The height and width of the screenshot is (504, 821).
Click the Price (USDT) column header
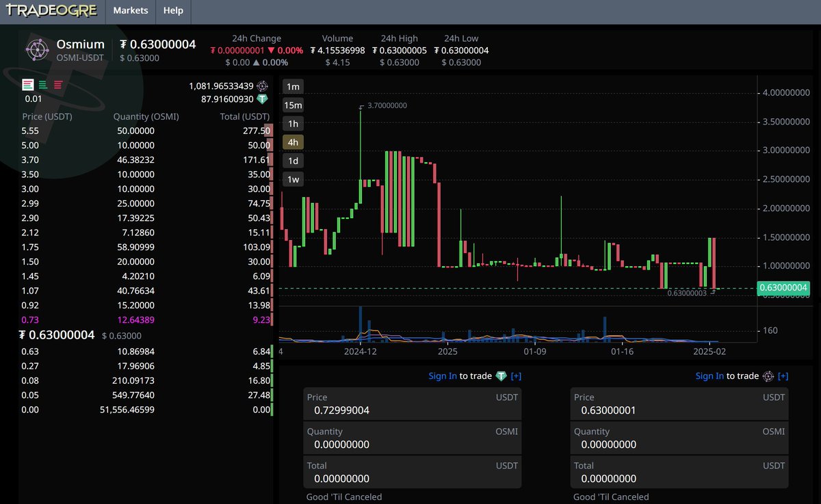(x=47, y=117)
